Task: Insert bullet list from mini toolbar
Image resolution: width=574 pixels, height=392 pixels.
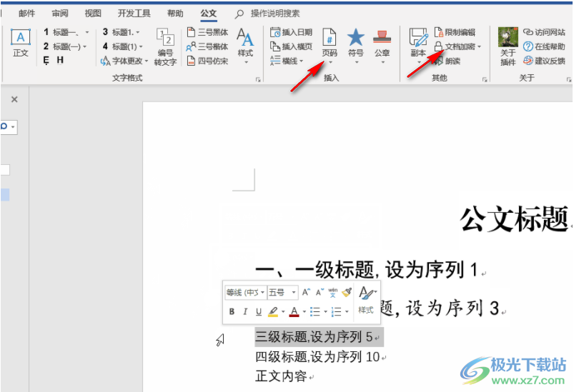Action: 315,311
